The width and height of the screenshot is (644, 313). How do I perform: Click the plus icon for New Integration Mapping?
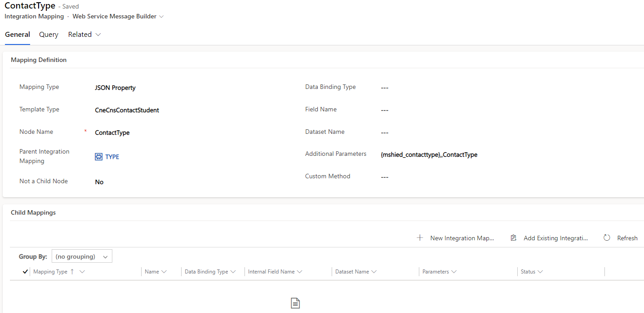pyautogui.click(x=420, y=238)
